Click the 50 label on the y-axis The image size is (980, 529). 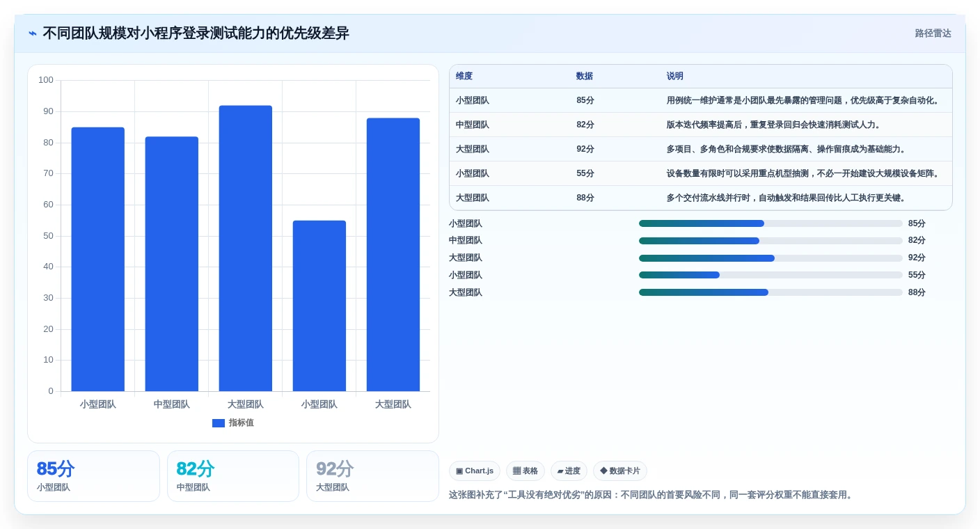48,235
